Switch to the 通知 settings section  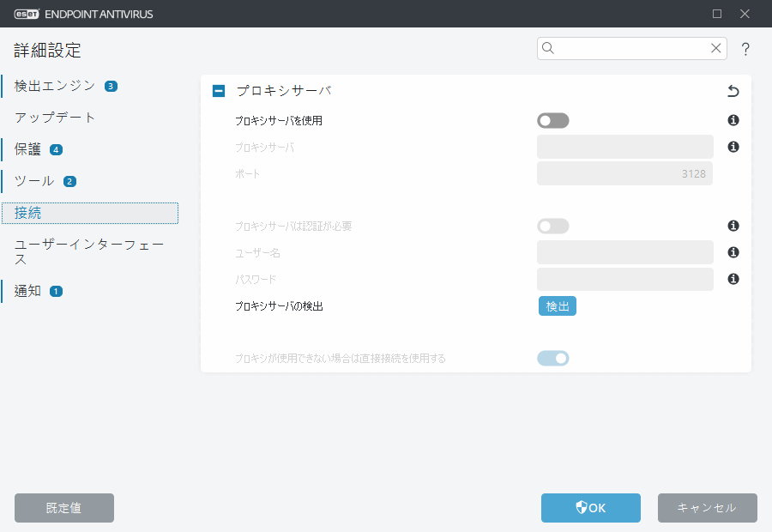[x=26, y=291]
